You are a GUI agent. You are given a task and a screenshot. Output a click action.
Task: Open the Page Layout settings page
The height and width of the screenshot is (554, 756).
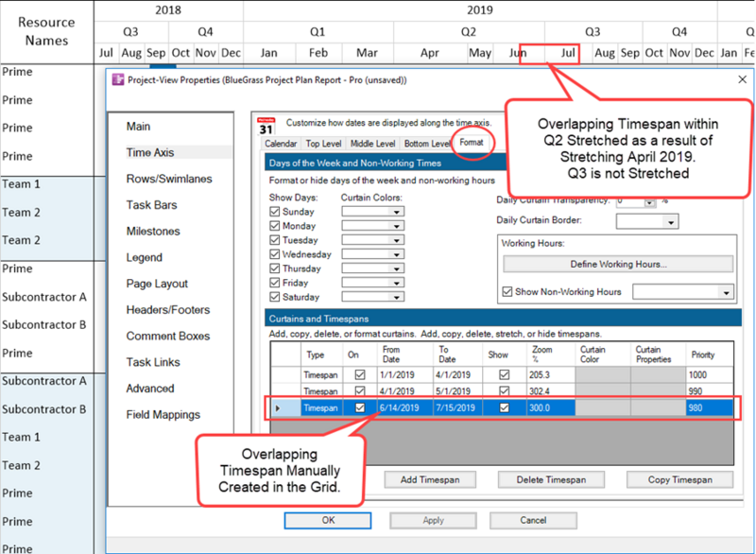pos(157,284)
